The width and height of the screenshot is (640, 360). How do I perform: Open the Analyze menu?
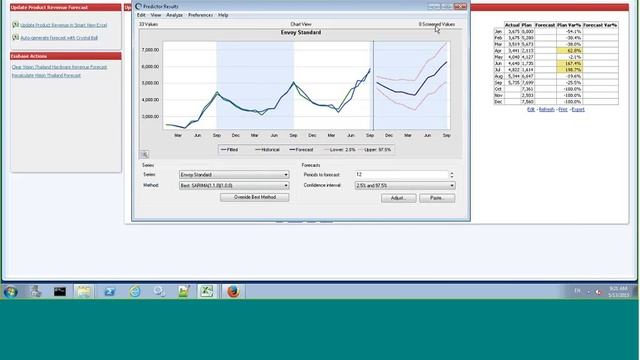click(174, 15)
